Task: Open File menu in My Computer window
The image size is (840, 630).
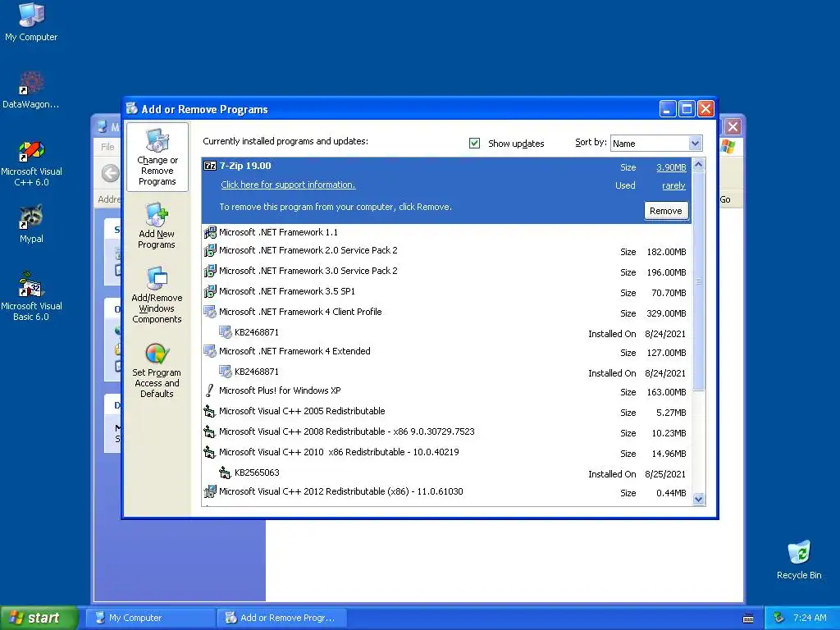Action: pyautogui.click(x=107, y=147)
